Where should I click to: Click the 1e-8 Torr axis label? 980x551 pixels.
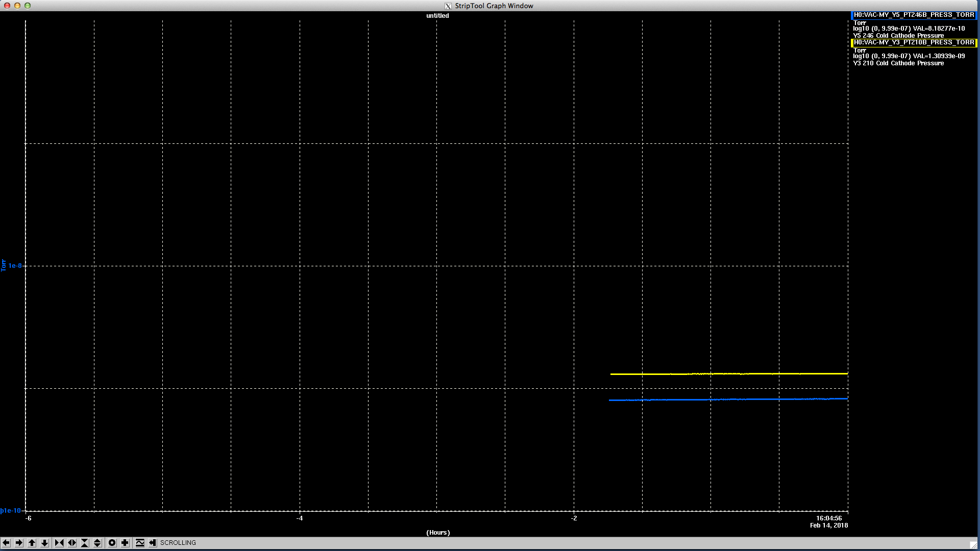click(15, 266)
